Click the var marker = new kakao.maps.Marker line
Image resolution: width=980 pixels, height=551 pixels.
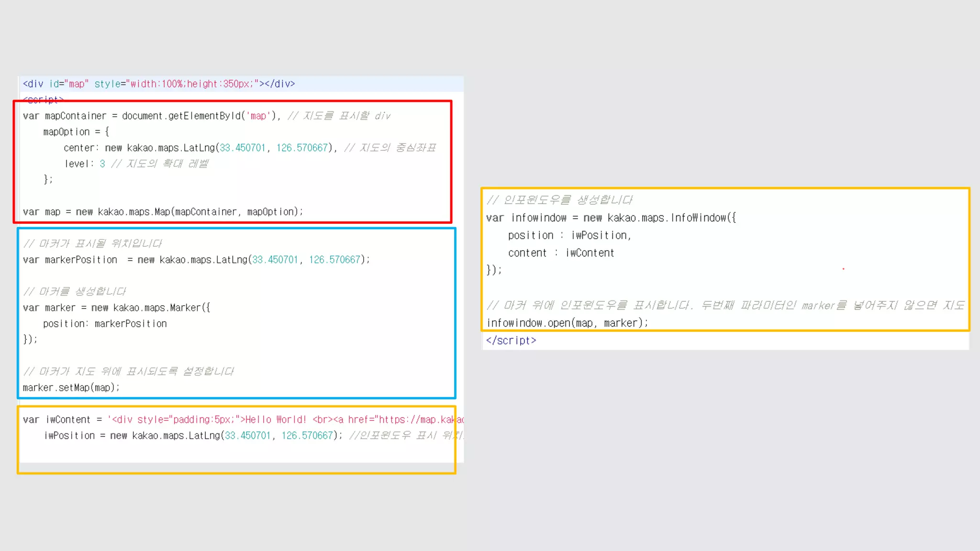116,308
